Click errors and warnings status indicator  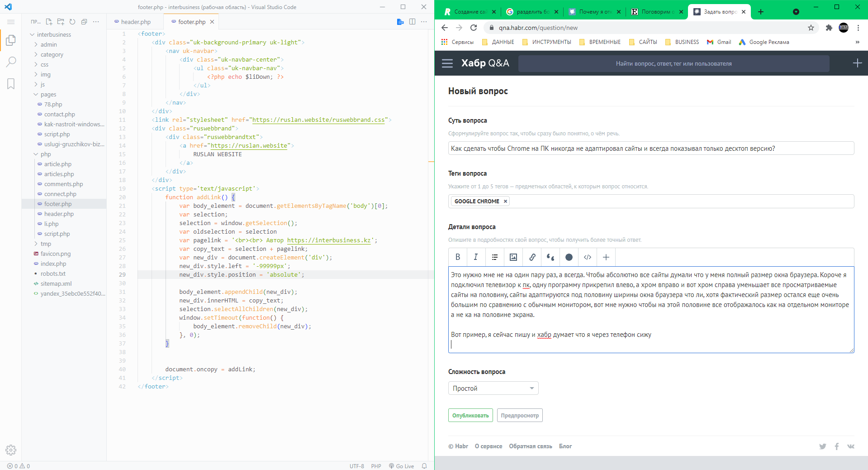(x=19, y=466)
